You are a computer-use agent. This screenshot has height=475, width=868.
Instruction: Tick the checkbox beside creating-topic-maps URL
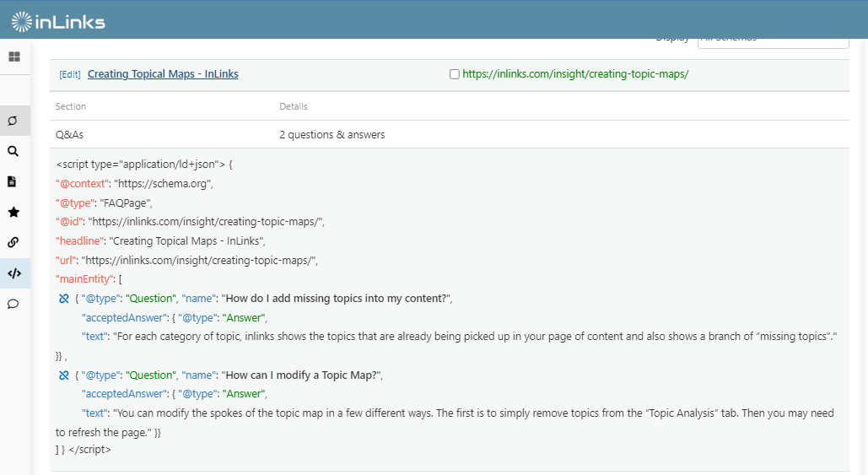(455, 74)
